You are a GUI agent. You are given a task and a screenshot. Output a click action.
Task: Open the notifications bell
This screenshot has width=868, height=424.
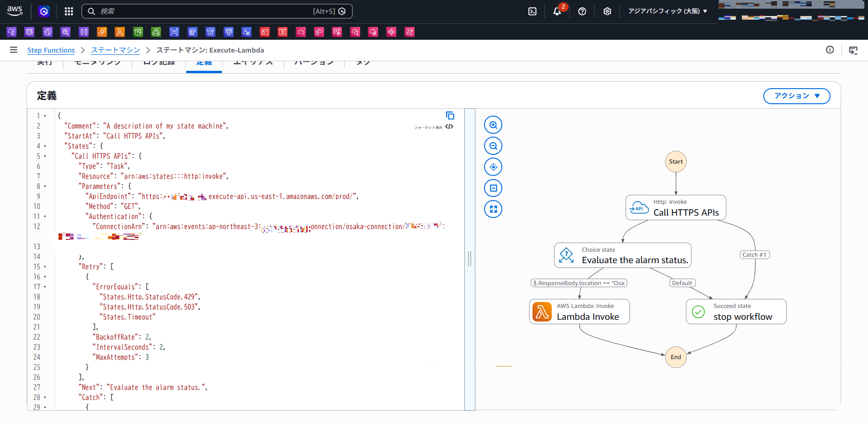point(557,11)
